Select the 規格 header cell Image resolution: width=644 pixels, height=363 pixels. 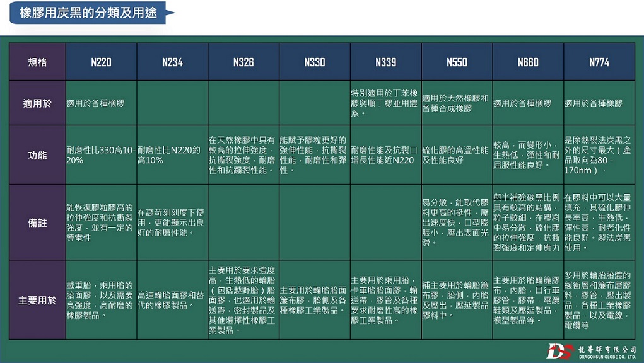37,62
